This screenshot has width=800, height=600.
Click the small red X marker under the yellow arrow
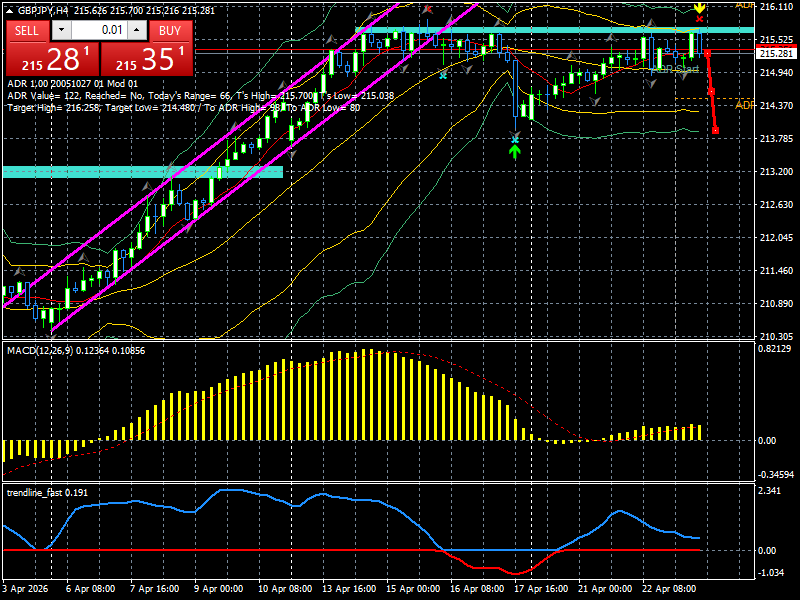tap(699, 19)
